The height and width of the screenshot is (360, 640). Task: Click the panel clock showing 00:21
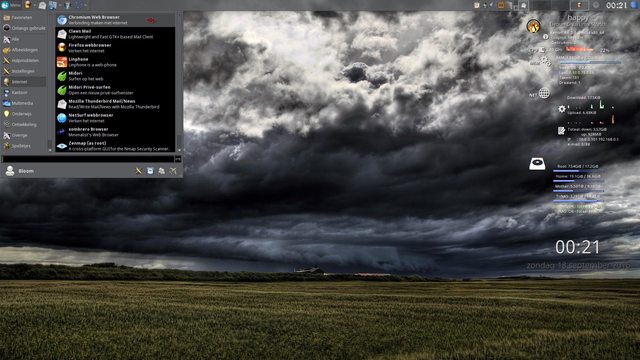click(x=616, y=5)
